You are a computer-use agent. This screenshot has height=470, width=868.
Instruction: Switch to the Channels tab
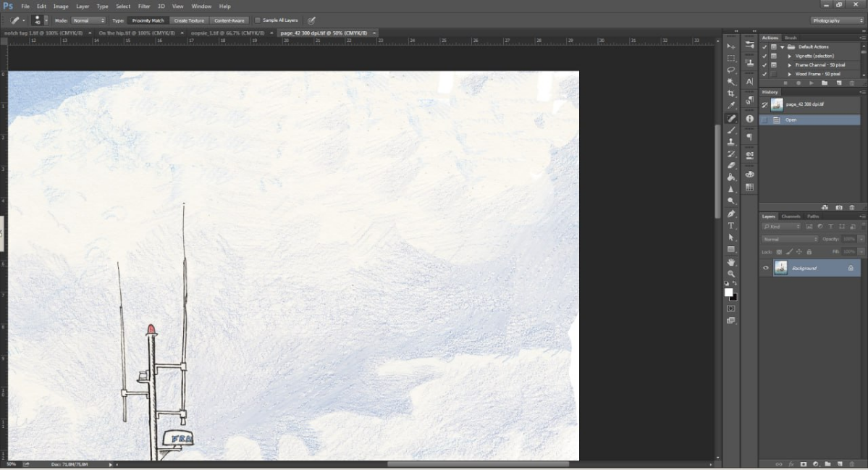click(x=791, y=217)
